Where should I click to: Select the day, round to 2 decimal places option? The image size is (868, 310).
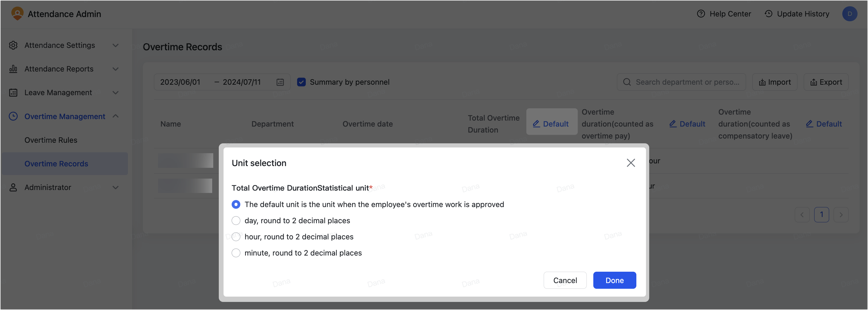(236, 220)
